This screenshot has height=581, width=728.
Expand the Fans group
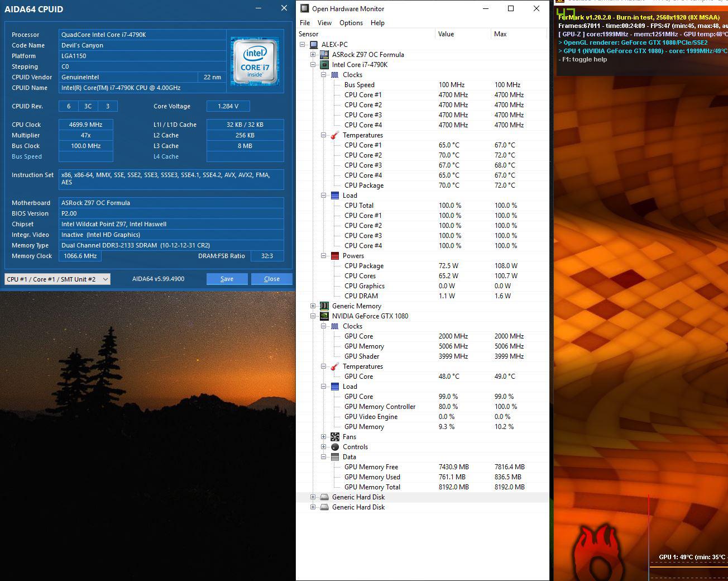coord(323,437)
